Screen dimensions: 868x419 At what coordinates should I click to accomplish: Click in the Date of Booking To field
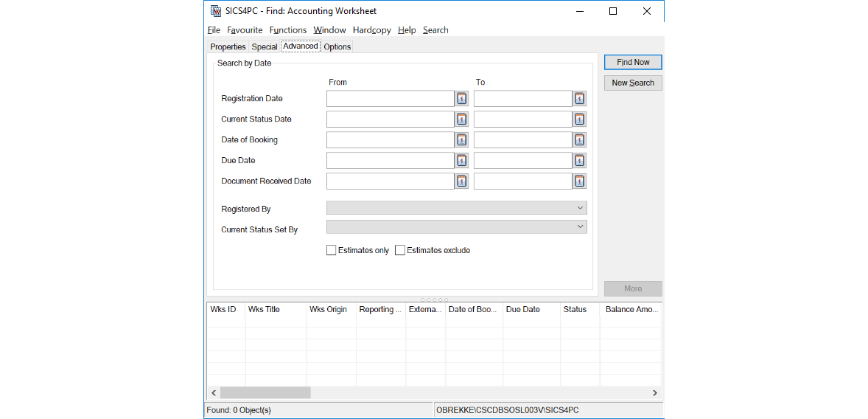coord(522,139)
